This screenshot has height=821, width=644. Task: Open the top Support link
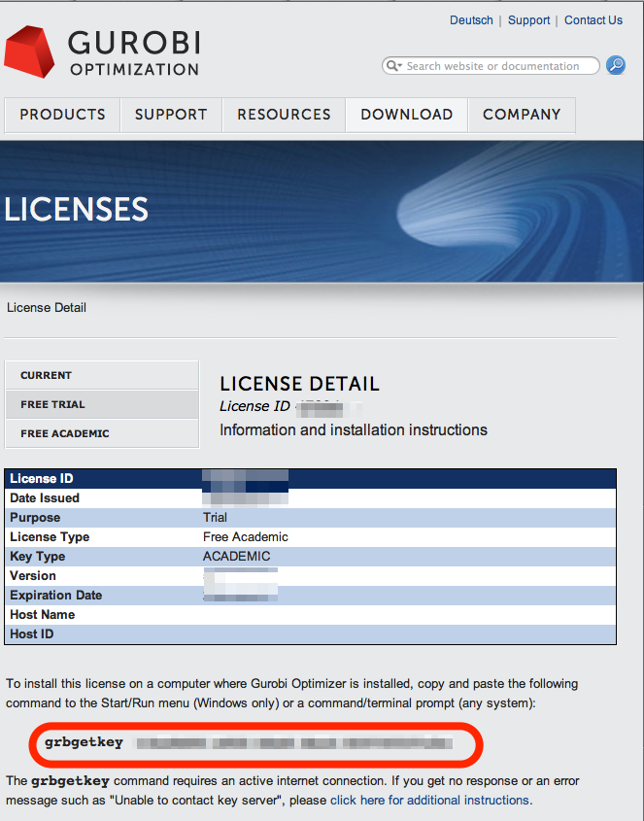pos(528,19)
